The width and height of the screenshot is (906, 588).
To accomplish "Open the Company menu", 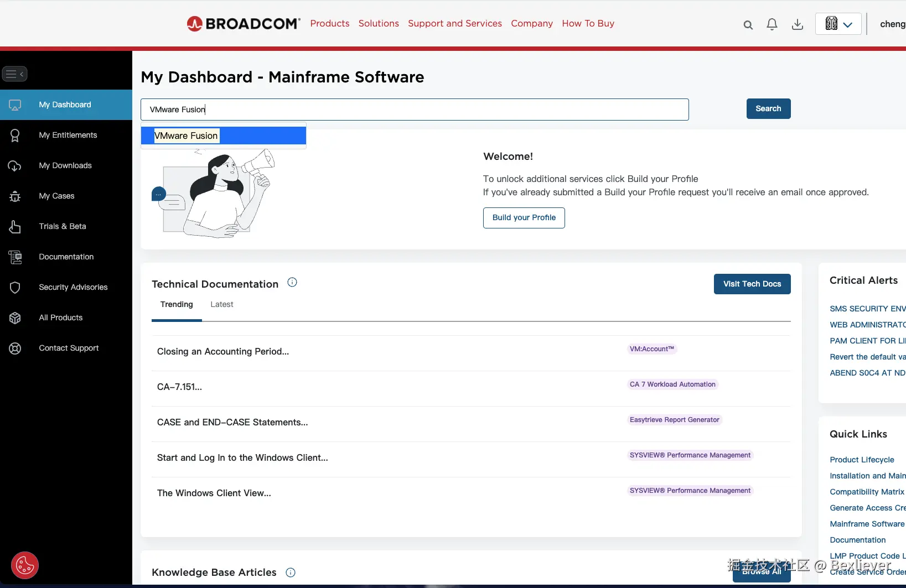I will (x=532, y=23).
